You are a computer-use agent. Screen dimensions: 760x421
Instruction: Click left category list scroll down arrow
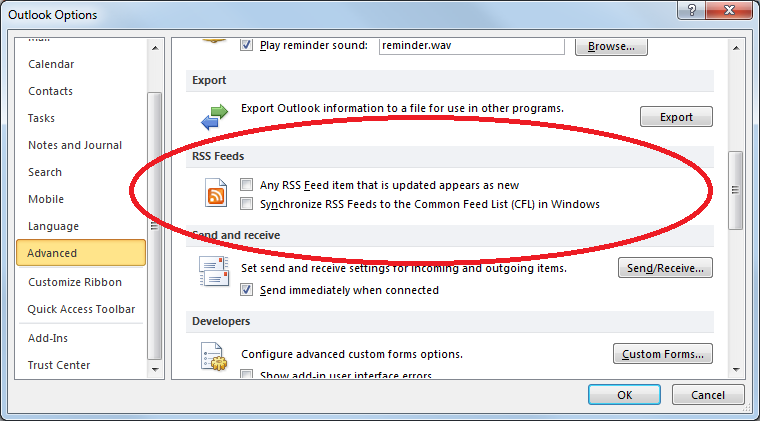155,370
